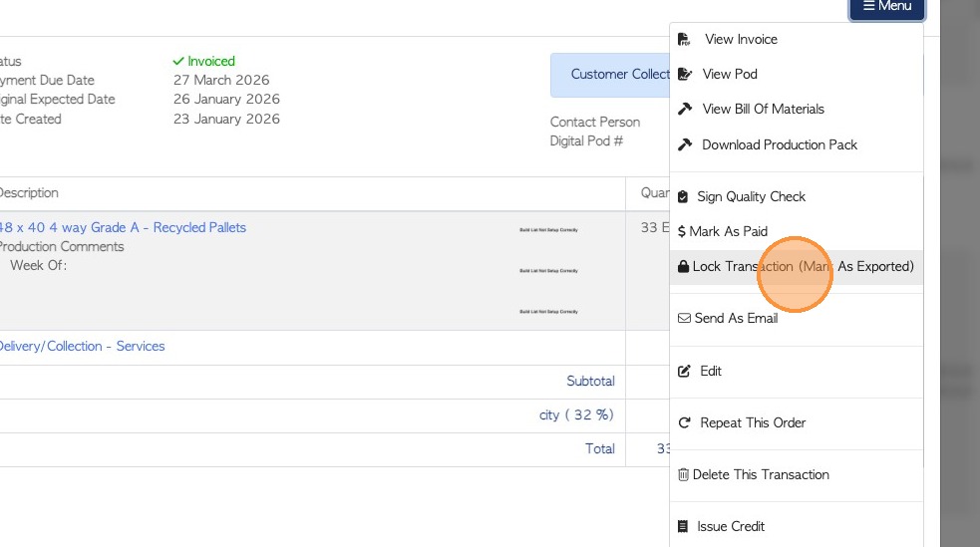
Task: Click the Customer Collection button
Action: coord(610,75)
